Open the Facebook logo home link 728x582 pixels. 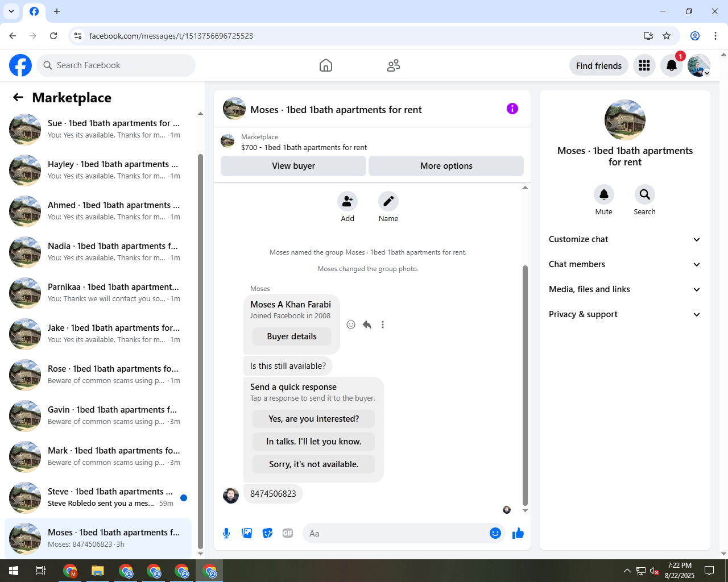click(x=20, y=65)
